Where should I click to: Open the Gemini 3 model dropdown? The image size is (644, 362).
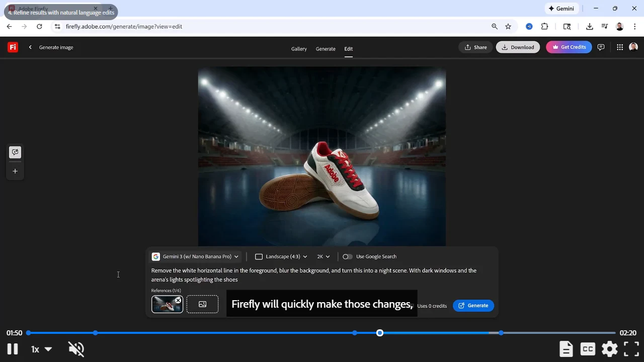point(195,256)
